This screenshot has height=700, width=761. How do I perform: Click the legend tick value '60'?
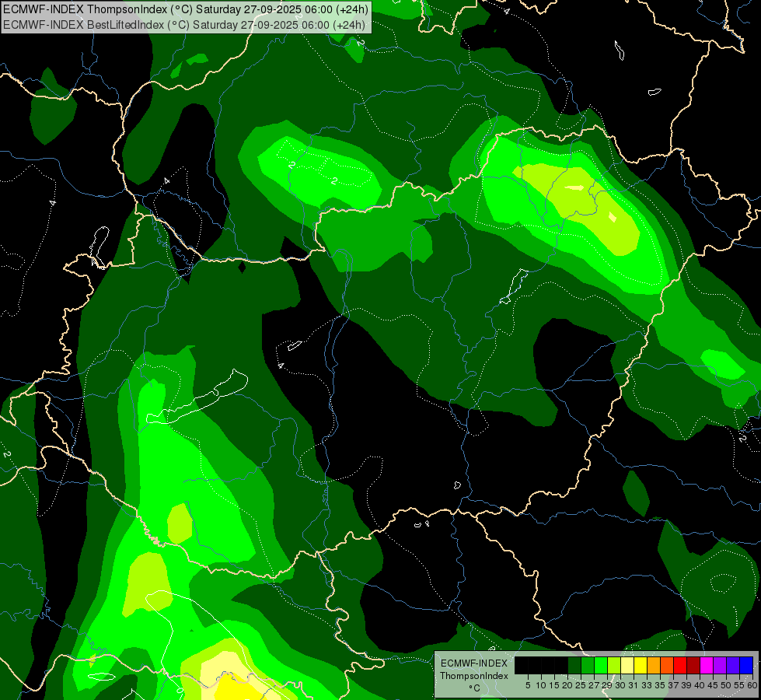click(x=752, y=685)
